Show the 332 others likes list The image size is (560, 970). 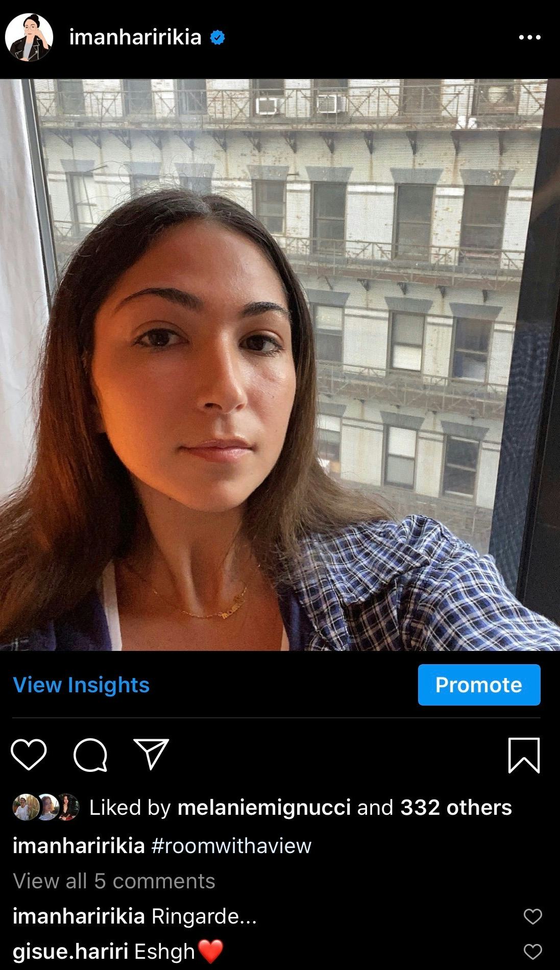coord(456,808)
